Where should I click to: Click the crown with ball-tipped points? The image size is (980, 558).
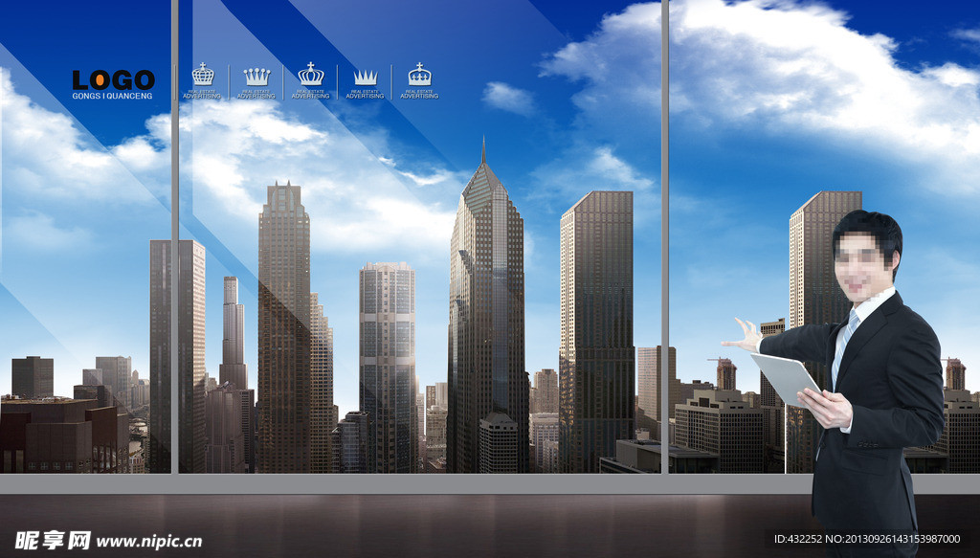pyautogui.click(x=256, y=77)
